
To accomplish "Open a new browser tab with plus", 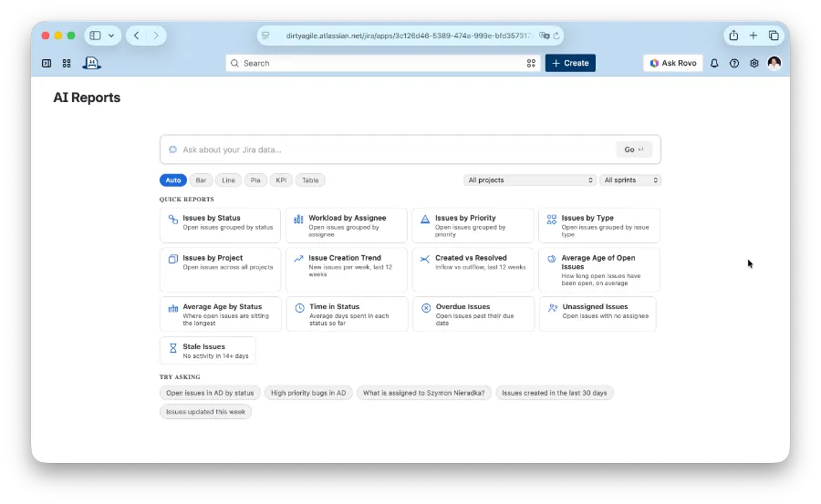I will pos(753,35).
